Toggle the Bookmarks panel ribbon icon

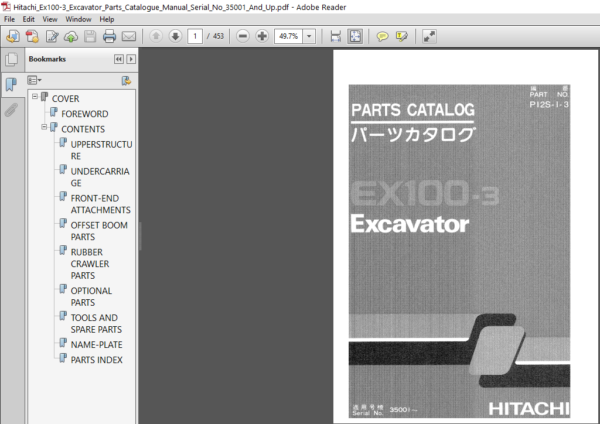tap(11, 84)
